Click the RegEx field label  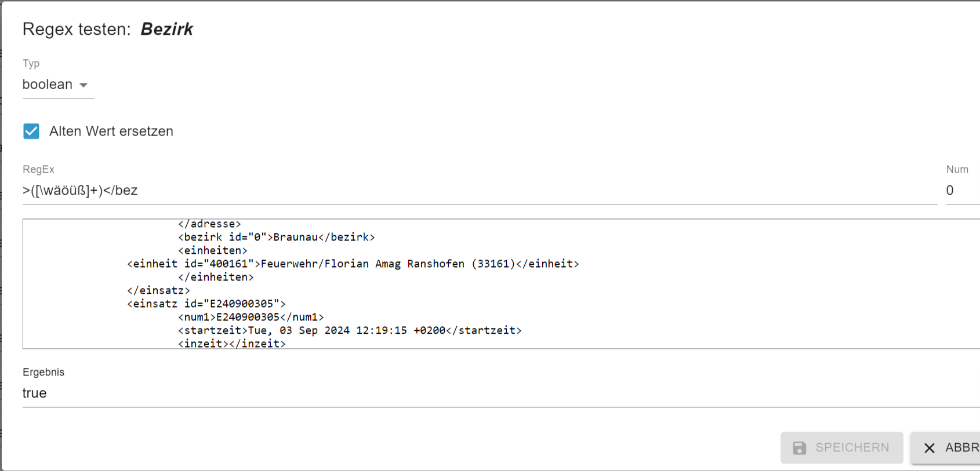pyautogui.click(x=38, y=170)
